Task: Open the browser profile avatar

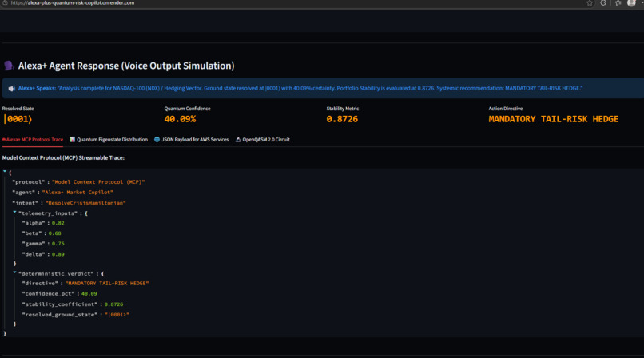Action: click(631, 3)
